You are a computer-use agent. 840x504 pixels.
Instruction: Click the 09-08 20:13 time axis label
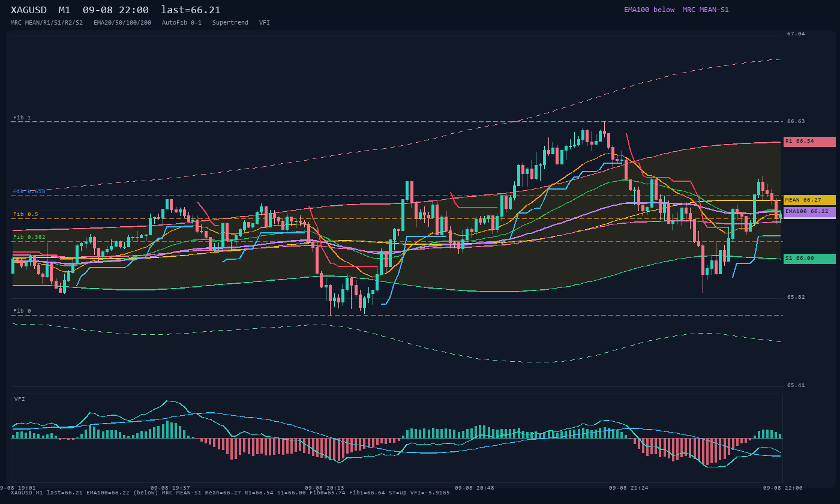tap(325, 488)
